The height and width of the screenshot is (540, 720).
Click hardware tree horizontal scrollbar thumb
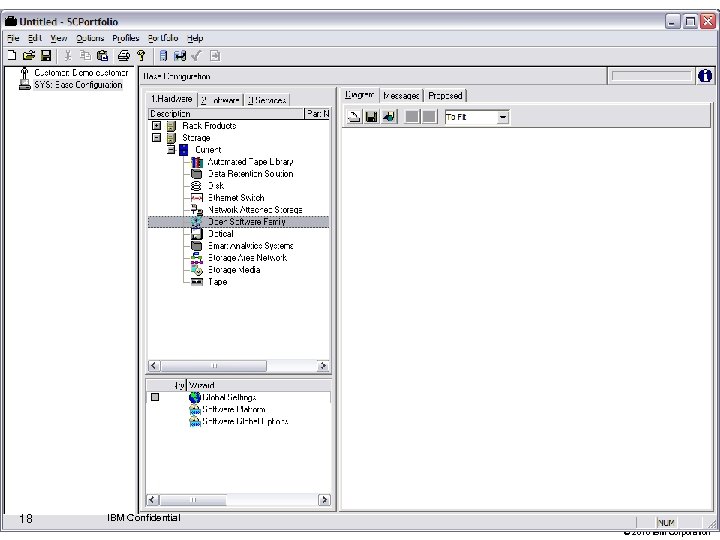coord(214,366)
